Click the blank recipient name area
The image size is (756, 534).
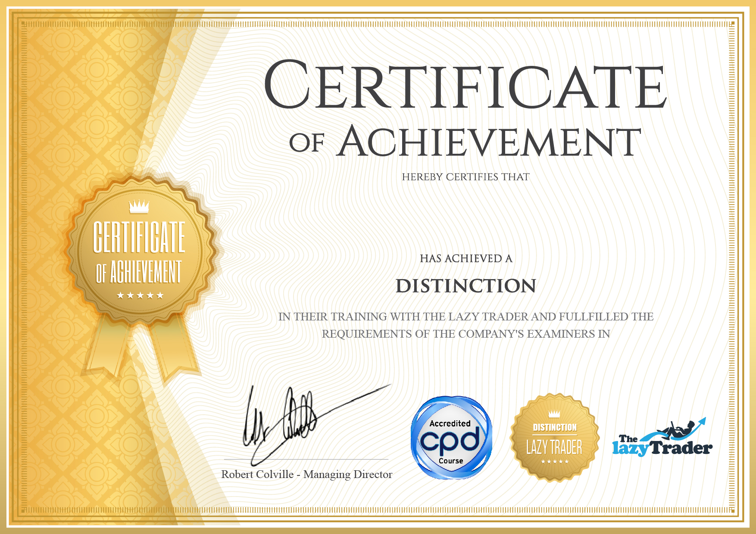point(465,217)
